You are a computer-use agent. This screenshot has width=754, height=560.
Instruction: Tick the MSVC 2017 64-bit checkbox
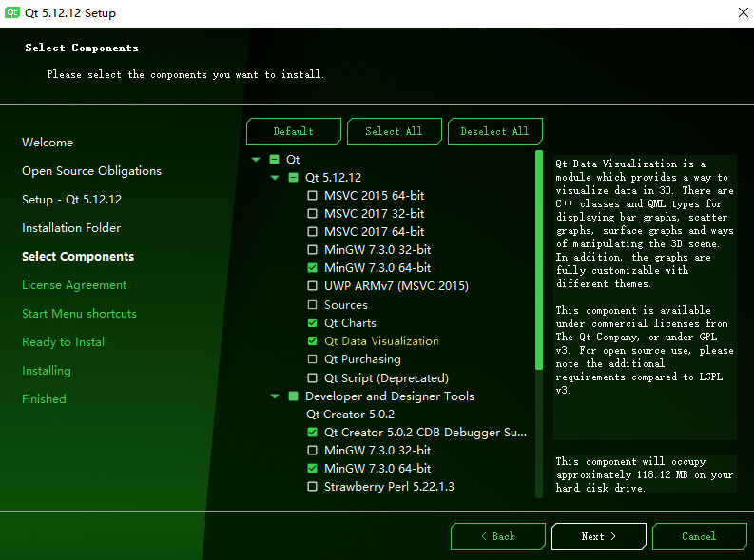click(x=312, y=232)
